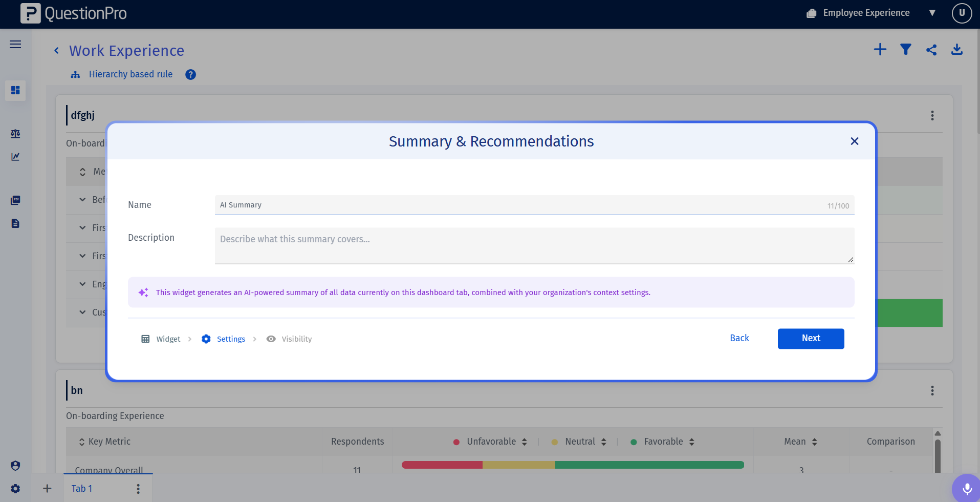The width and height of the screenshot is (980, 502).
Task: Click the Description text area
Action: (x=534, y=246)
